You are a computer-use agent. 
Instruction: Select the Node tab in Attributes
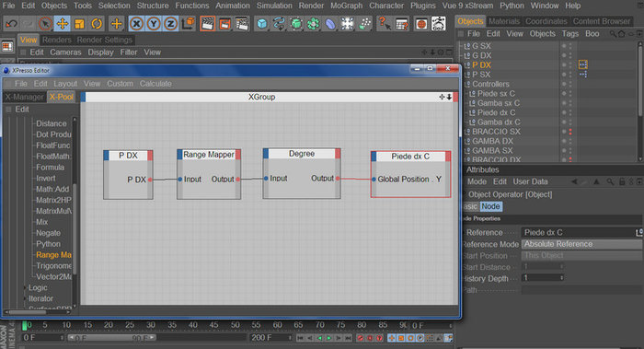click(x=490, y=206)
